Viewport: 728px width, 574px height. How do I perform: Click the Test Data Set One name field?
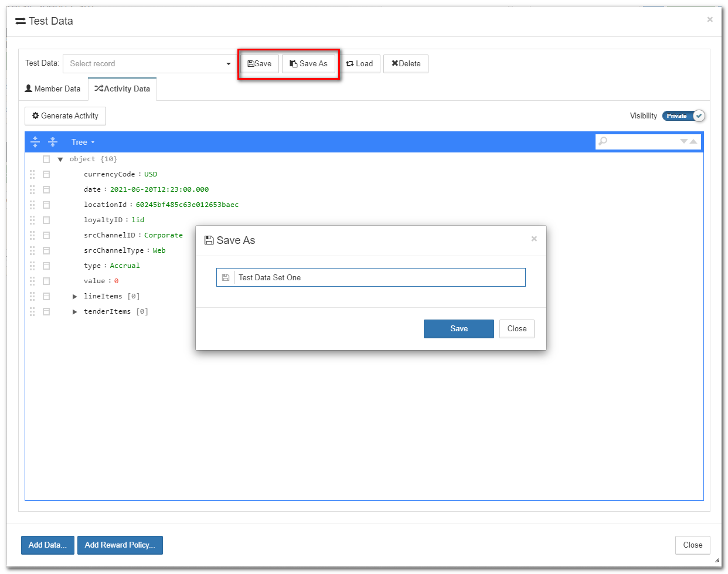tap(379, 277)
